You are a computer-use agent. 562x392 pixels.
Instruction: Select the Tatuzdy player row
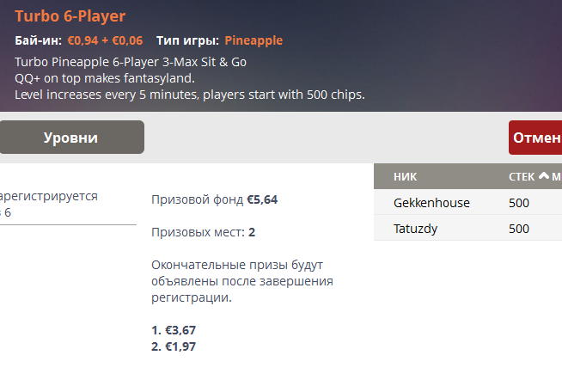(x=416, y=229)
